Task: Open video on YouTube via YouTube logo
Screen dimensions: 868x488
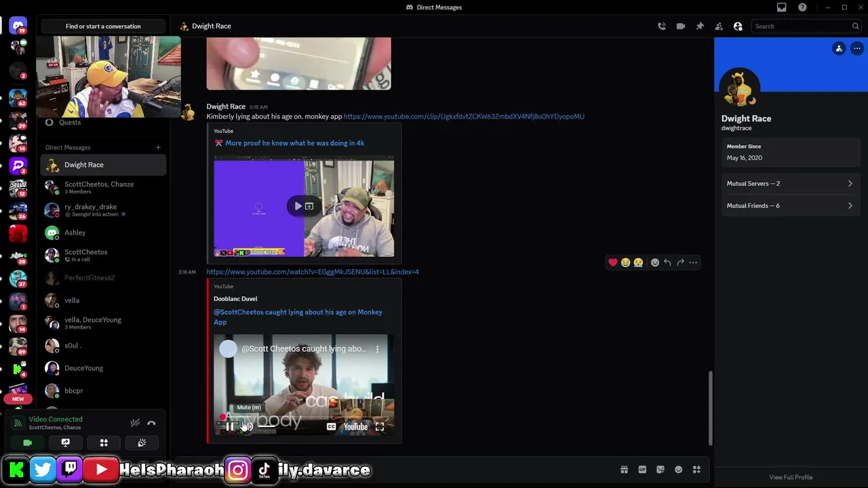Action: click(x=355, y=427)
